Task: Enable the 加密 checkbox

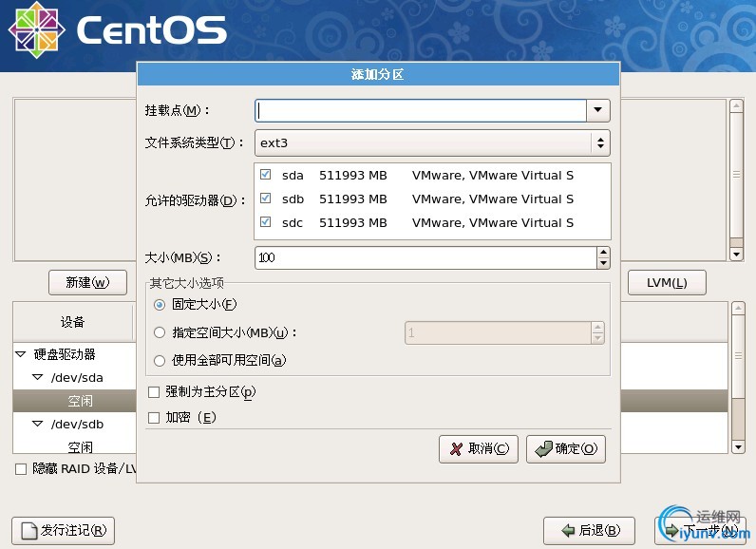Action: tap(154, 417)
